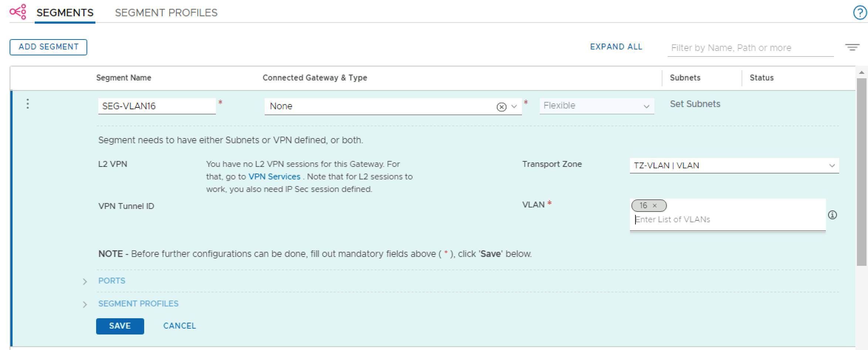Screen dimensions: 868x350
Task: Open the three-dot segment actions menu
Action: point(28,104)
